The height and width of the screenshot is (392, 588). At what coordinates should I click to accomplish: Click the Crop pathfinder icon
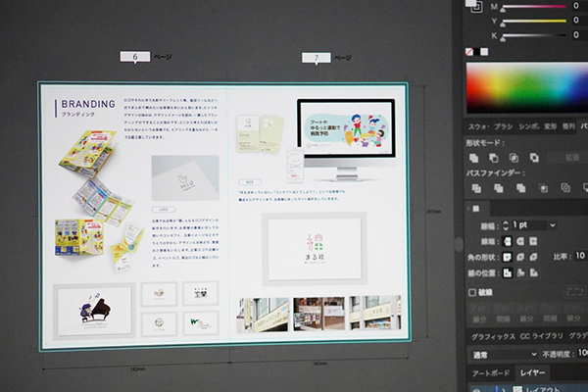pyautogui.click(x=543, y=188)
